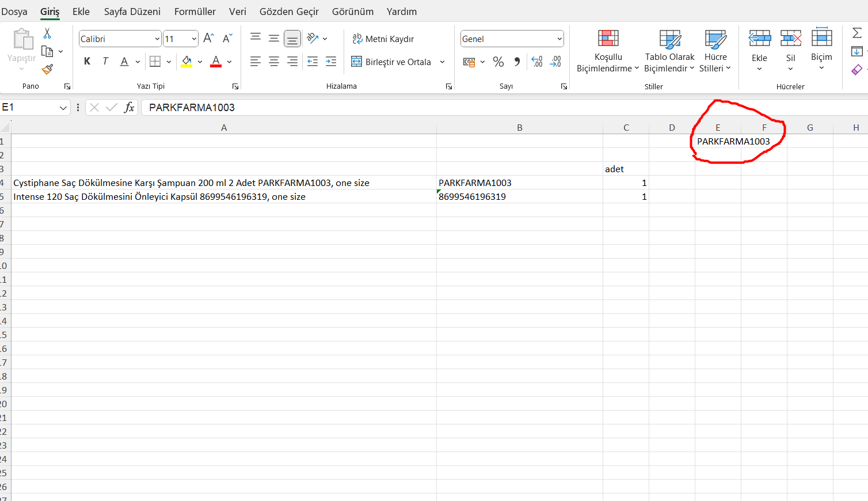Toggle bold formatting with the K button
This screenshot has width=868, height=501.
[x=87, y=61]
